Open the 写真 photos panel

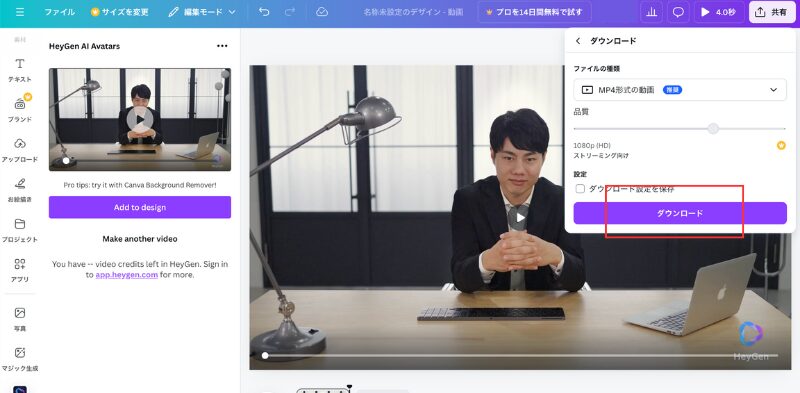pyautogui.click(x=20, y=319)
